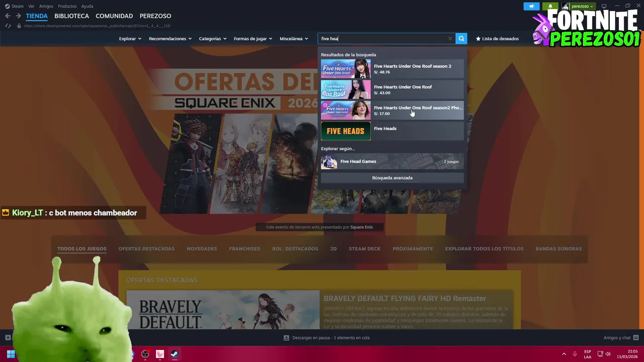
Task: Click the padlock icon beside the URL
Action: tap(19, 26)
